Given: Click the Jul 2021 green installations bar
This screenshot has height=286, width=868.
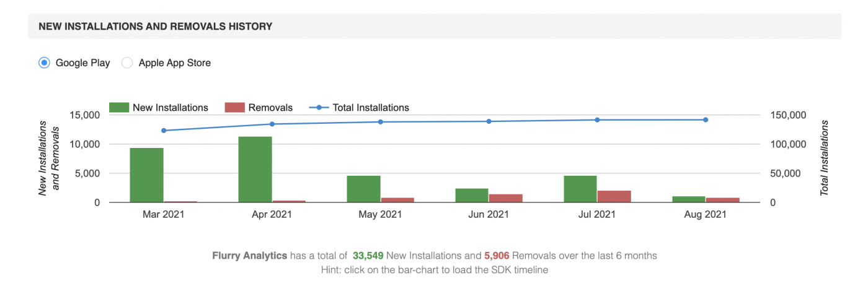Looking at the screenshot, I should (x=580, y=189).
